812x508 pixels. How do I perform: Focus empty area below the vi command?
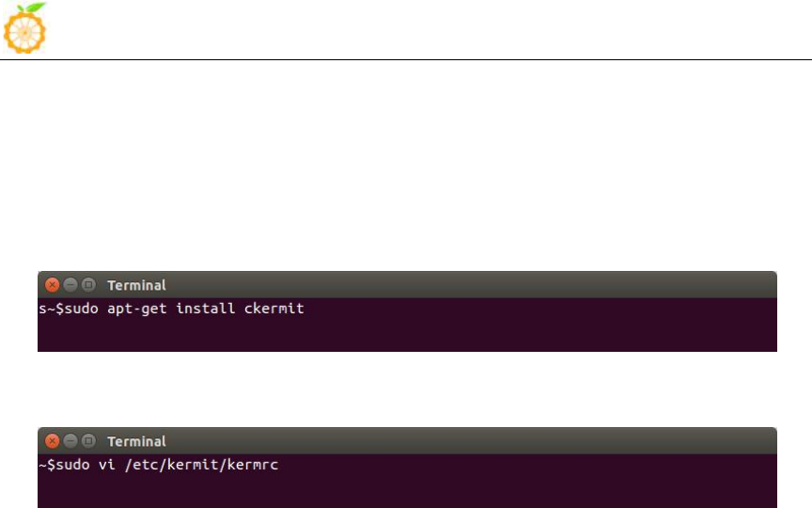pos(406,491)
